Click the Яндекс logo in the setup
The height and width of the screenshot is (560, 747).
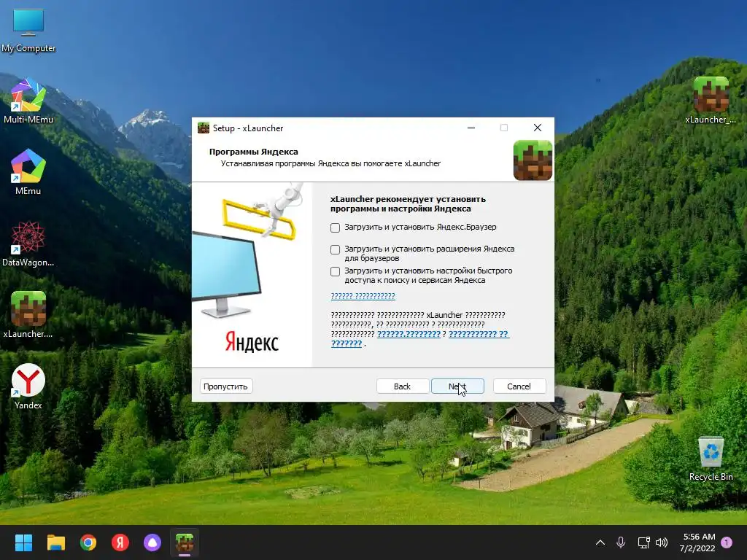pos(252,342)
